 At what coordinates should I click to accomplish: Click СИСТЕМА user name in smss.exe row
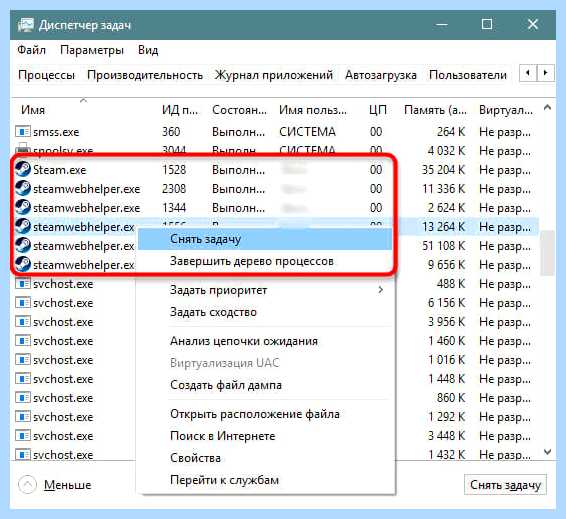pos(307,132)
